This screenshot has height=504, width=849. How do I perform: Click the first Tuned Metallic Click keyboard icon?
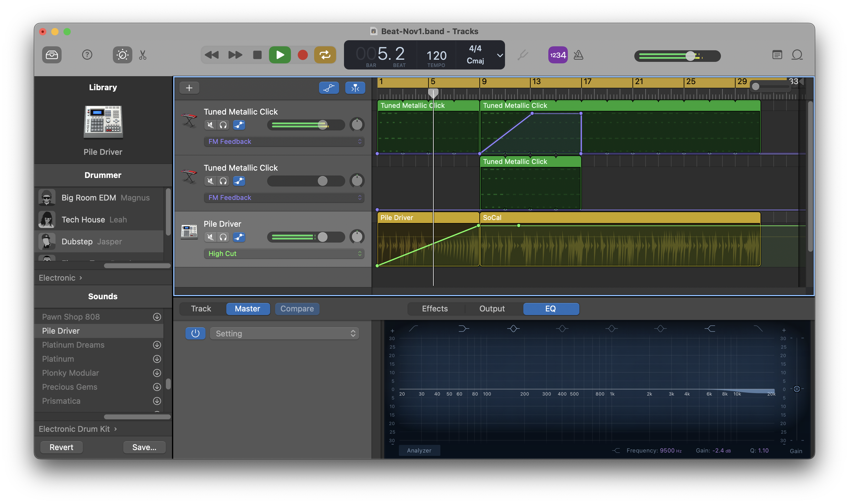click(189, 120)
